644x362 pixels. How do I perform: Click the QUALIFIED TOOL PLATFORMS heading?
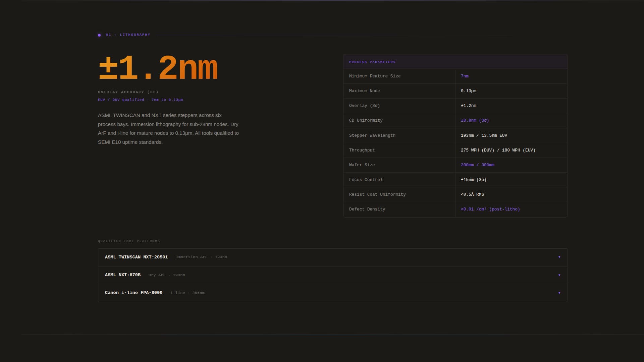[x=128, y=241]
